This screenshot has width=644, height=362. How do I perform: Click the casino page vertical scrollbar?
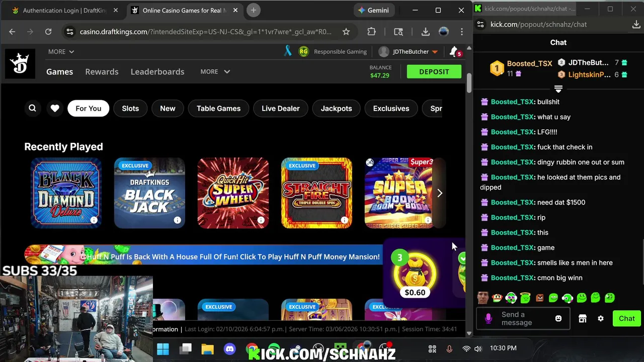[x=469, y=82]
